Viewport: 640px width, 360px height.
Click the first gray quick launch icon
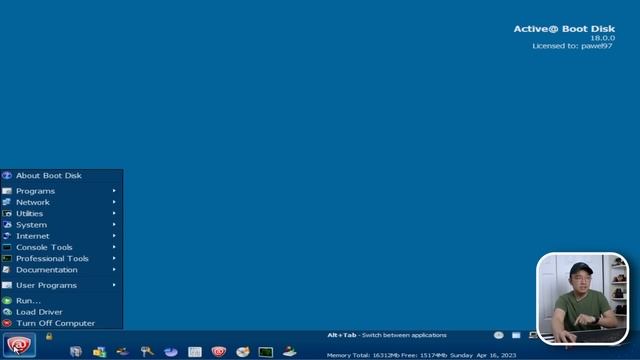76,351
